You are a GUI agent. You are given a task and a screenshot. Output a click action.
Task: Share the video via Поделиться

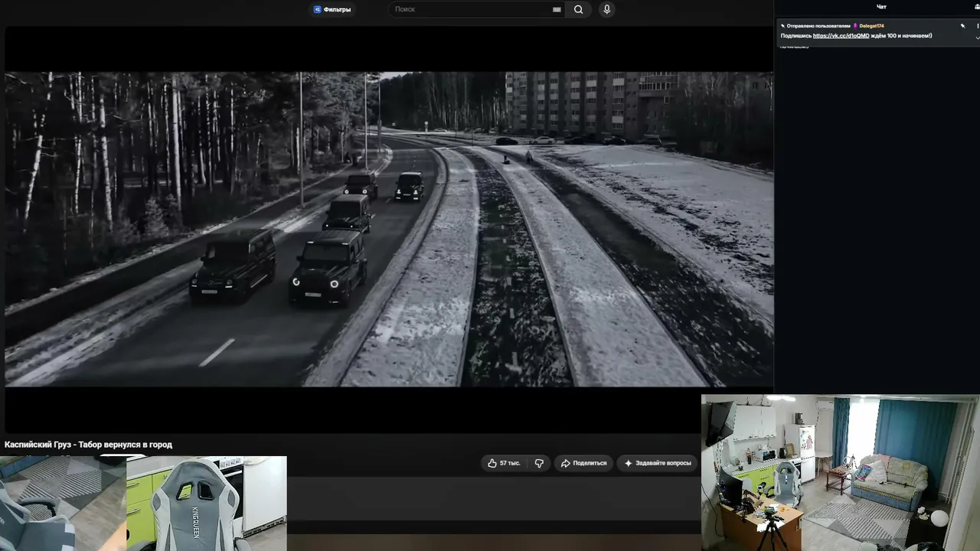583,463
